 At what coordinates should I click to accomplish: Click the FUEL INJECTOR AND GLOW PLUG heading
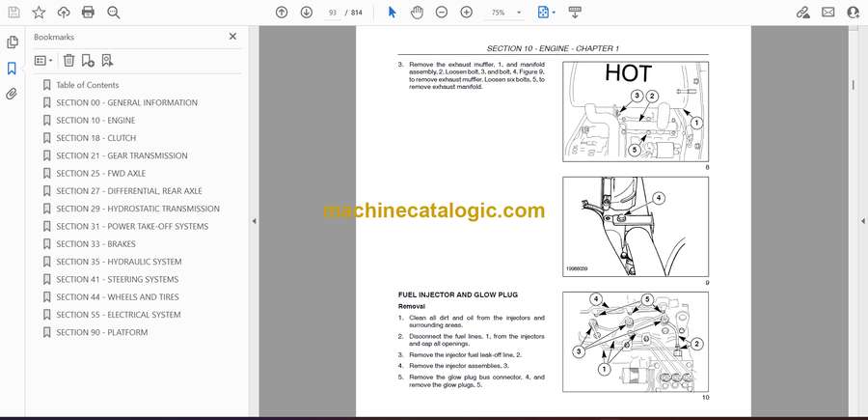pyautogui.click(x=458, y=295)
